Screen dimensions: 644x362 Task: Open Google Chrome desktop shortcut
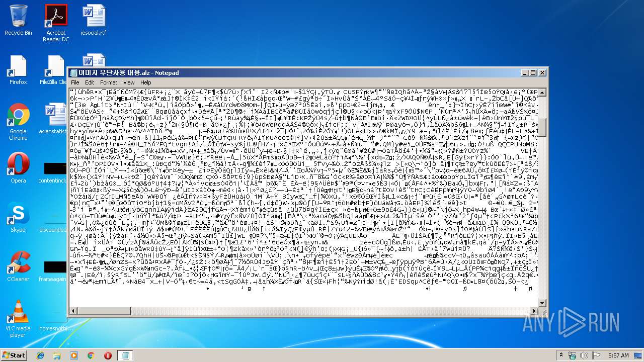point(18,122)
